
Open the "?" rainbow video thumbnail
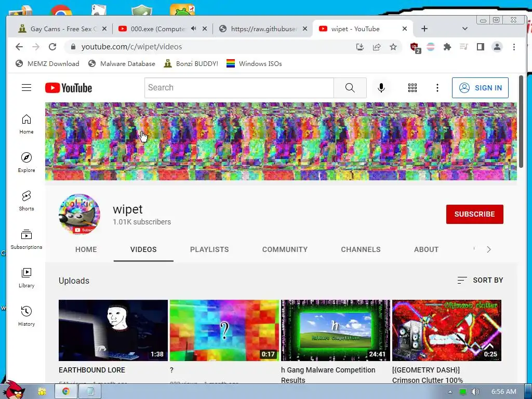[224, 330]
